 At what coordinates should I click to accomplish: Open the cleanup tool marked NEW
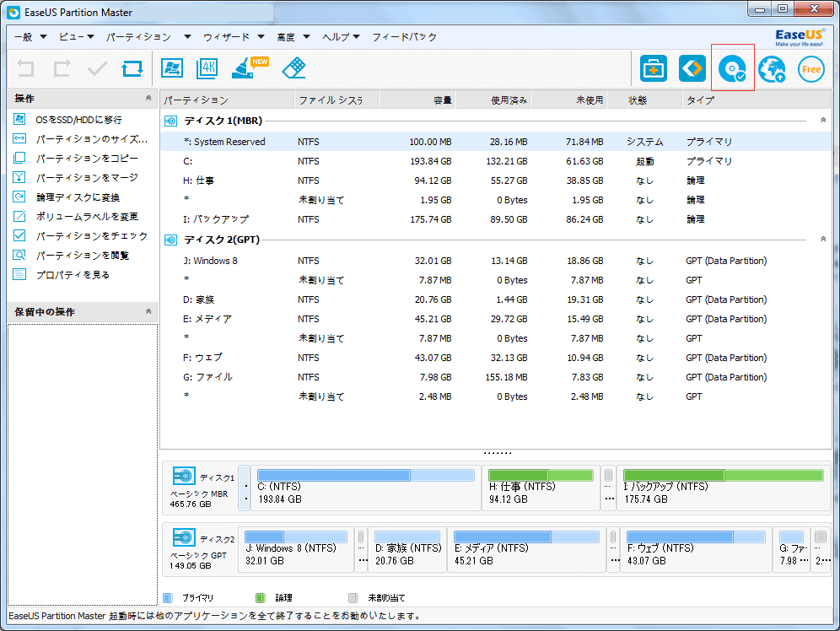click(249, 68)
